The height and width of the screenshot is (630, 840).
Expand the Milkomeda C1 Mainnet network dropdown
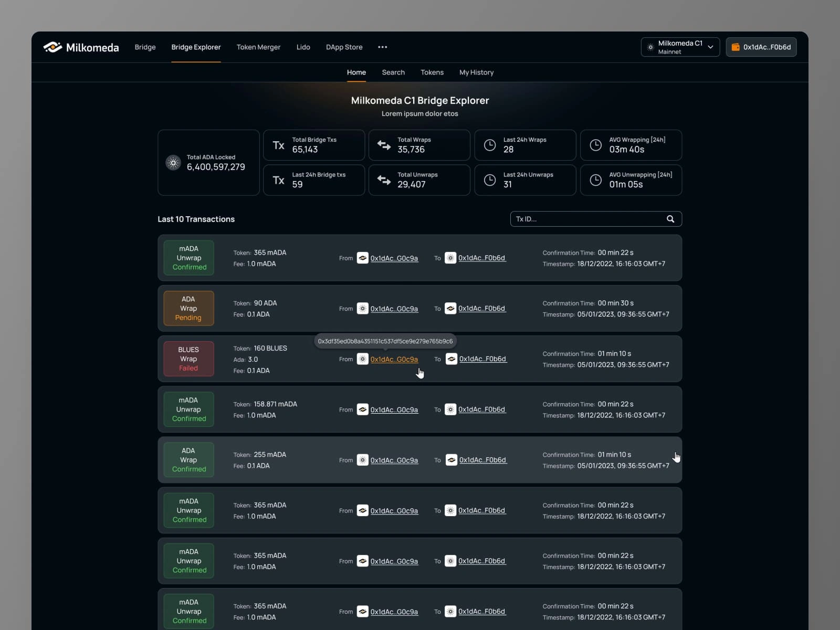coord(680,47)
